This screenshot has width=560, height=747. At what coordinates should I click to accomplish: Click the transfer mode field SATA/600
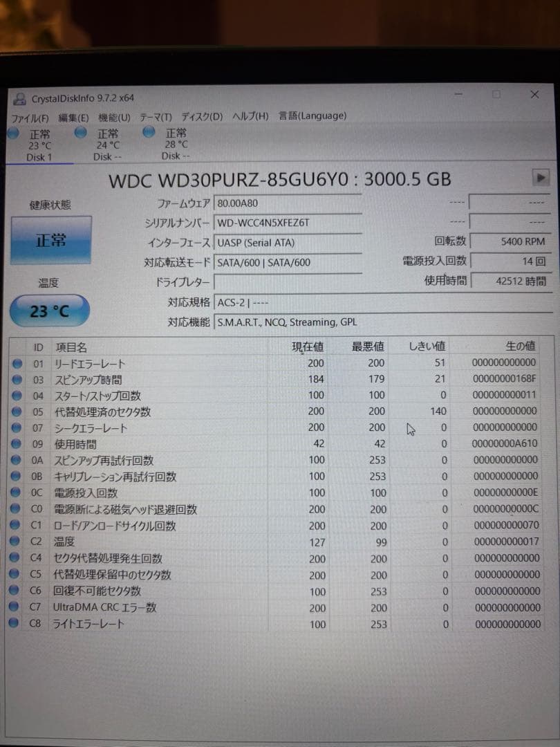click(288, 263)
